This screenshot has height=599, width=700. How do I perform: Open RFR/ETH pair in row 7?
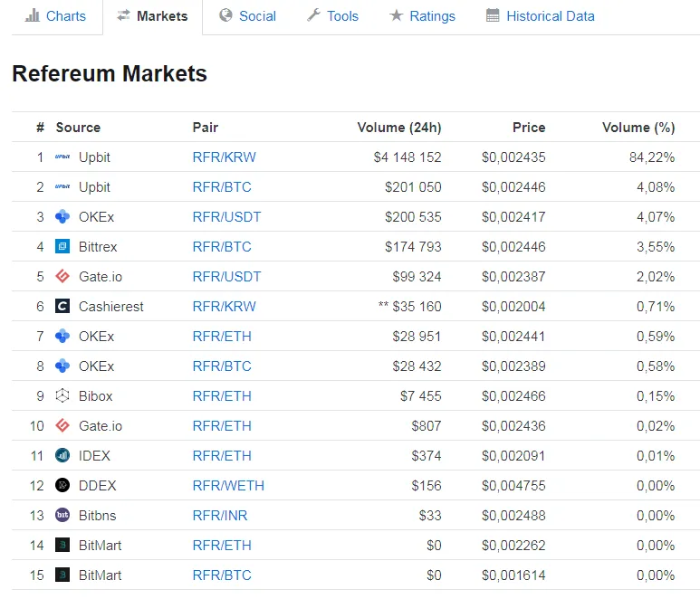coord(222,337)
